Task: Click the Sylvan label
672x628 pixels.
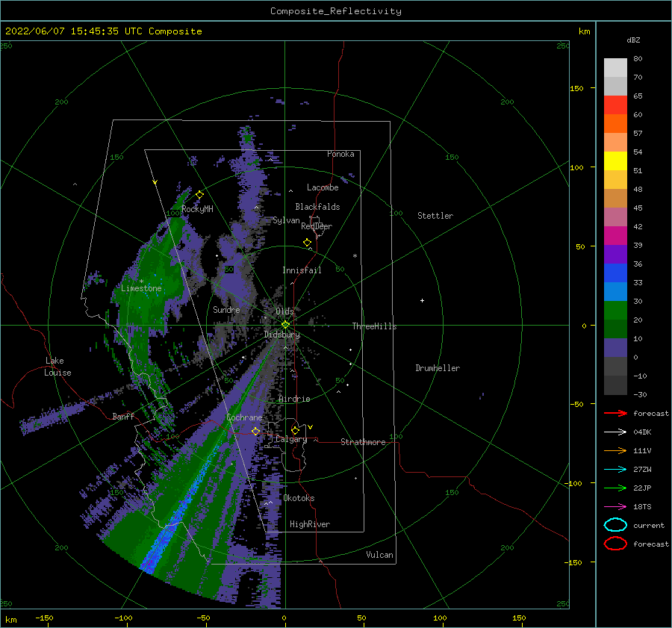Action: (286, 220)
